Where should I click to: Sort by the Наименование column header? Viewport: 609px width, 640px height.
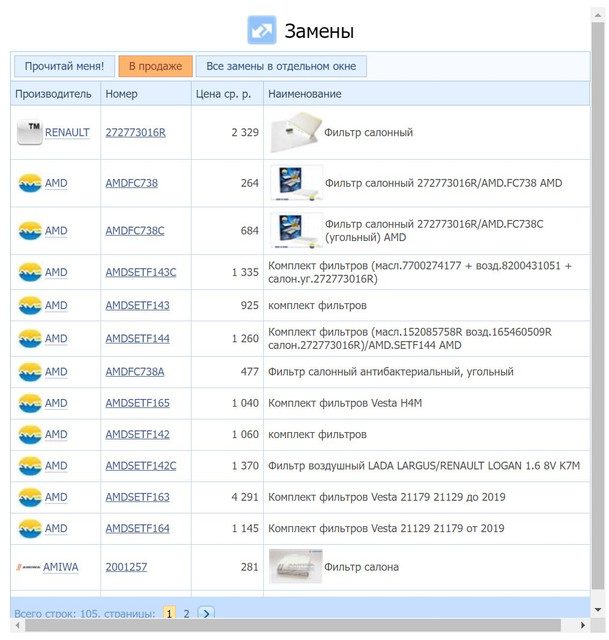click(427, 94)
